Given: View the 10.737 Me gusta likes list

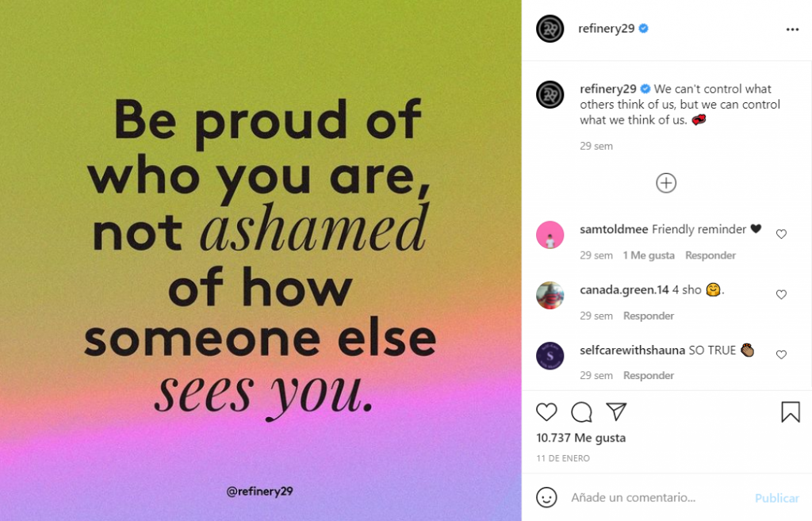Looking at the screenshot, I should (581, 438).
